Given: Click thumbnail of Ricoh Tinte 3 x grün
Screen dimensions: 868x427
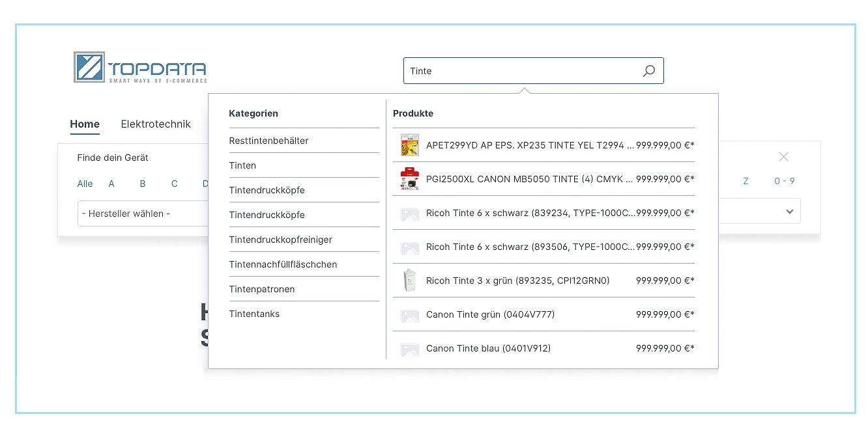Looking at the screenshot, I should [409, 281].
